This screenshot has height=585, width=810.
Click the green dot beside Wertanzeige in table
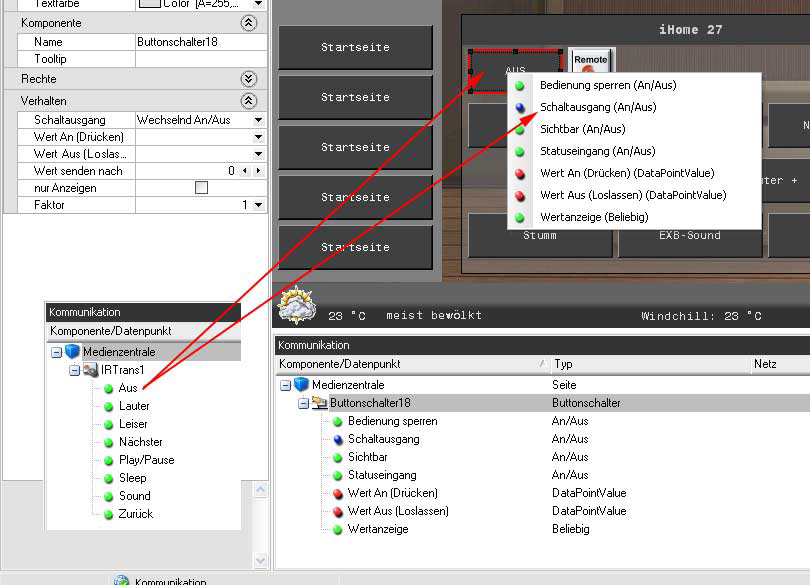pyautogui.click(x=338, y=530)
